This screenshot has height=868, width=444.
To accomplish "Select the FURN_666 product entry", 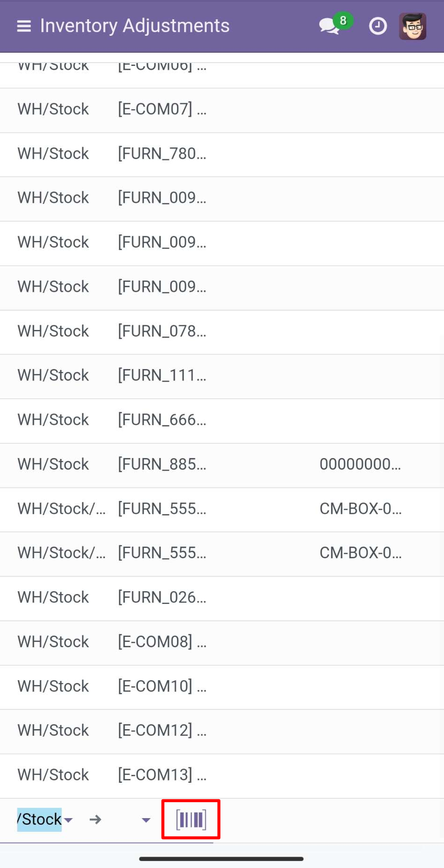I will 222,420.
